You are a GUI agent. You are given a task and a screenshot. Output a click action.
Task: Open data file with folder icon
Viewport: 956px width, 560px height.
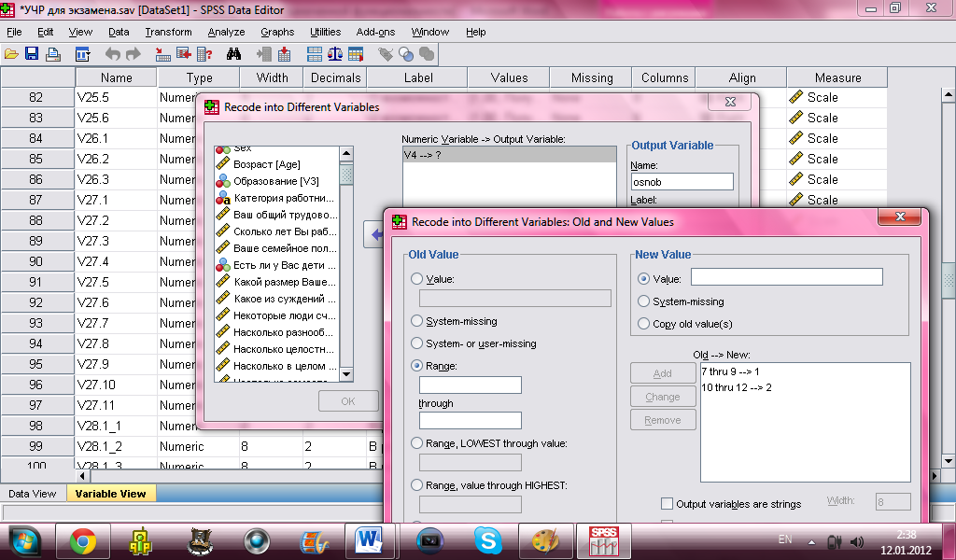point(11,54)
